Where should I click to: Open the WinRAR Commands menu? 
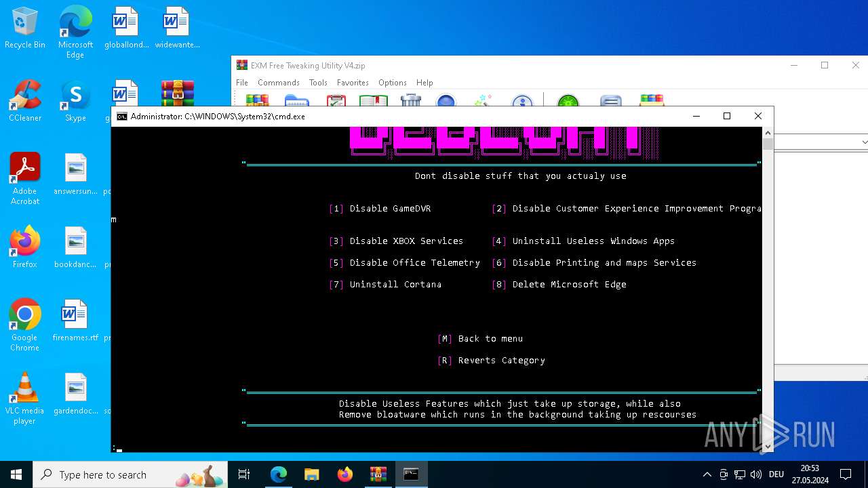pos(279,83)
